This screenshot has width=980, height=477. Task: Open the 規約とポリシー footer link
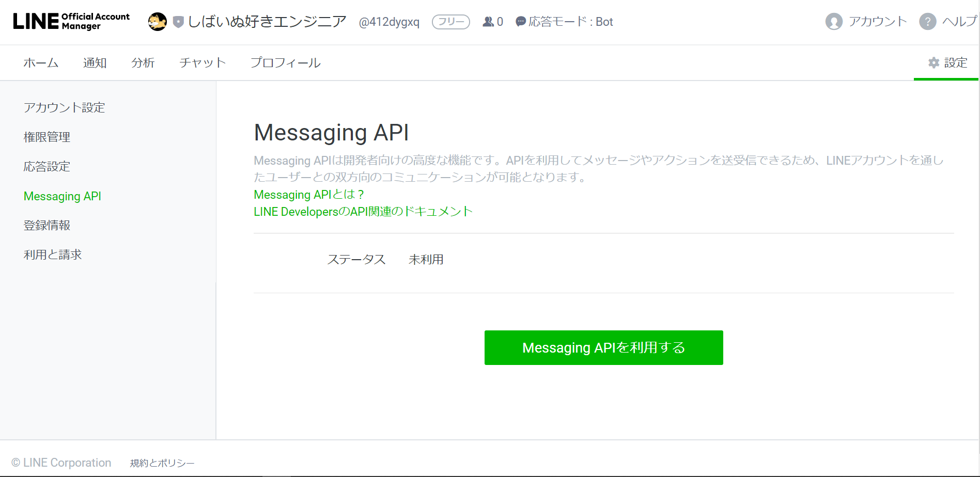(x=162, y=463)
